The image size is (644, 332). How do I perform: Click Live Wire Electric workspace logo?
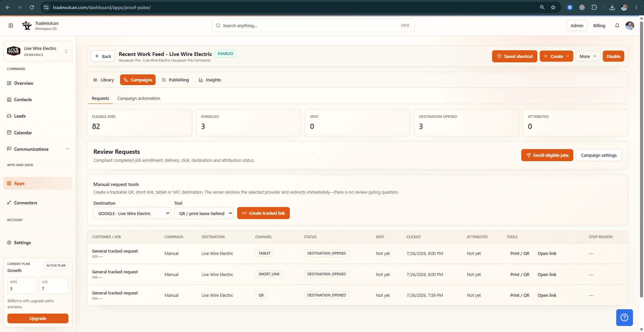coord(14,51)
